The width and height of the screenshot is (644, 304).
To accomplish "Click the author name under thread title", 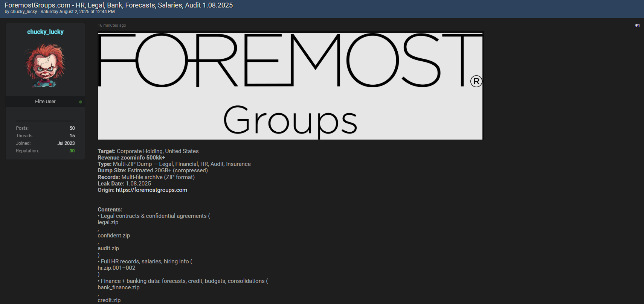I will coord(24,12).
